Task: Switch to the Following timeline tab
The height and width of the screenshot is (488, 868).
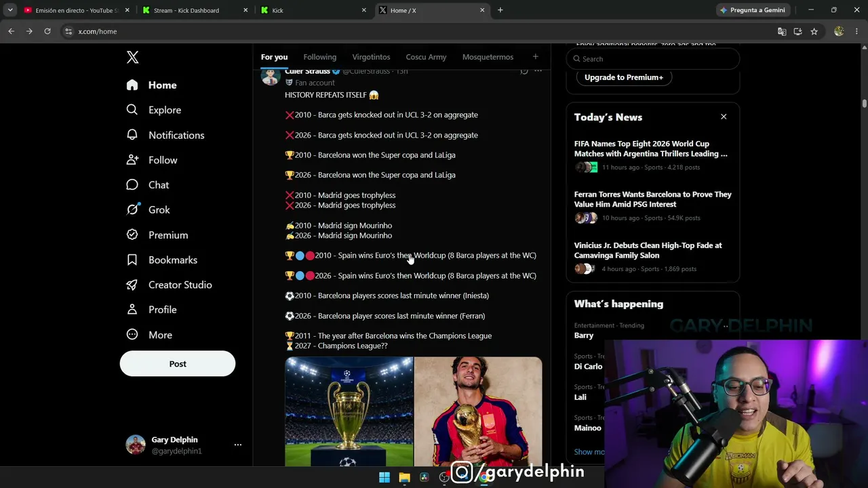Action: pyautogui.click(x=320, y=57)
